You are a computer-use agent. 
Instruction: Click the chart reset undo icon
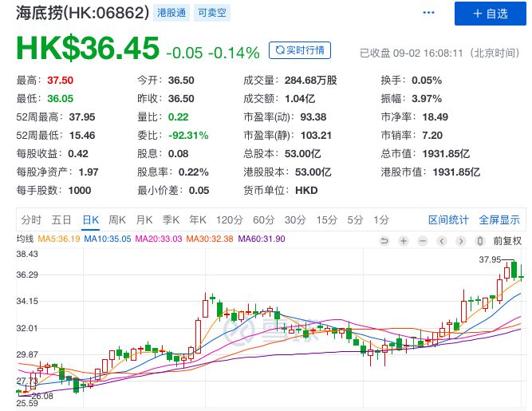[384, 241]
